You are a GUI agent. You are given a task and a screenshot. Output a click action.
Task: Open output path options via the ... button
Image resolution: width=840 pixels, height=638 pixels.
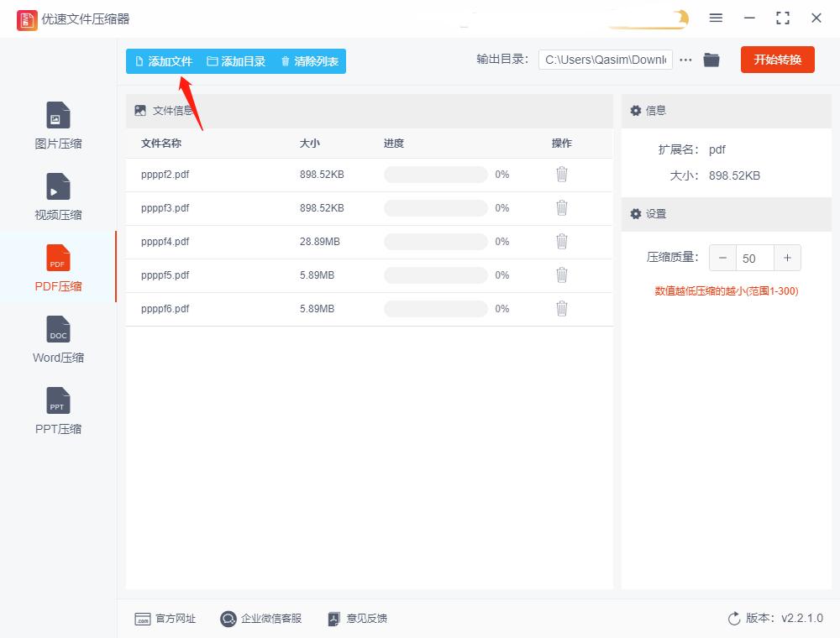pyautogui.click(x=685, y=59)
